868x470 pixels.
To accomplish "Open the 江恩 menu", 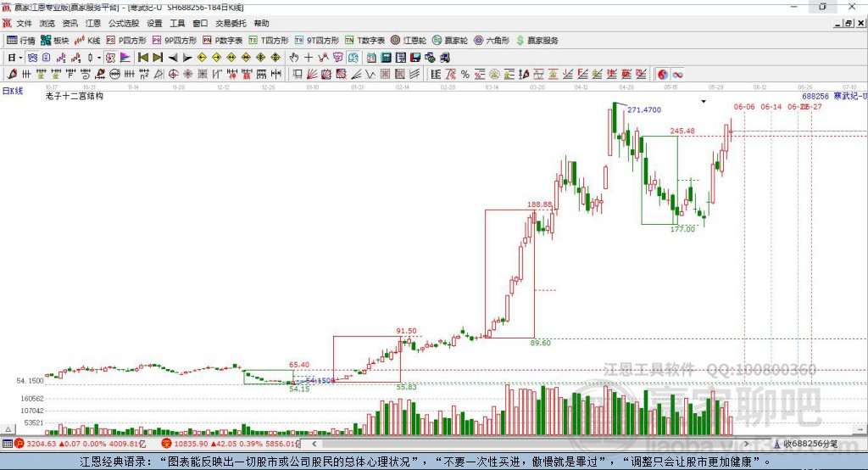I will click(93, 23).
